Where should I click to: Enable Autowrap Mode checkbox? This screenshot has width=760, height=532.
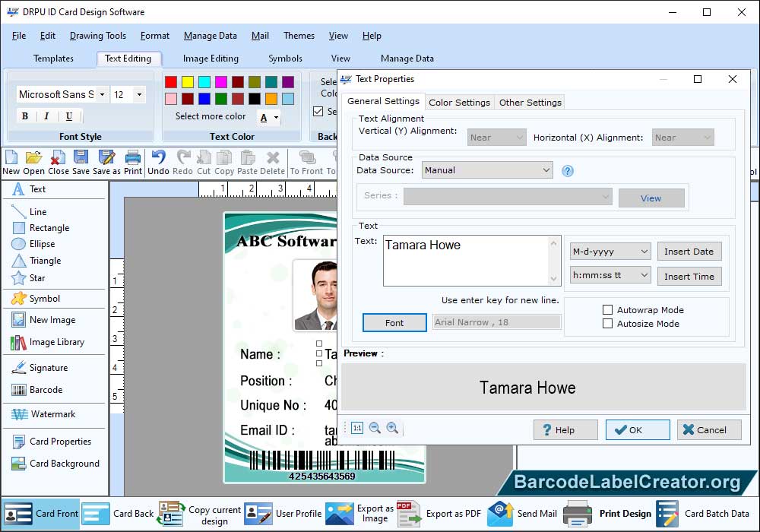point(607,310)
